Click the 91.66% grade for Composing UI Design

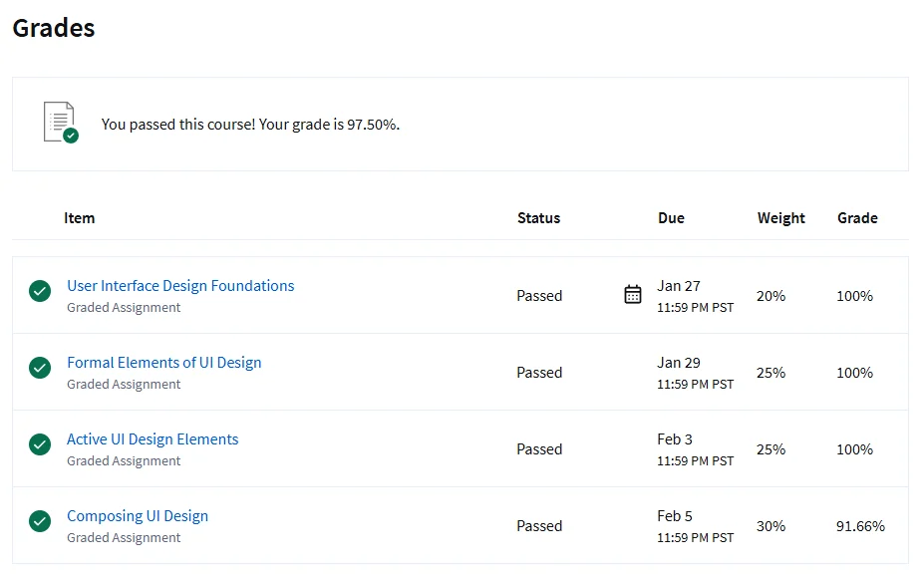860,526
